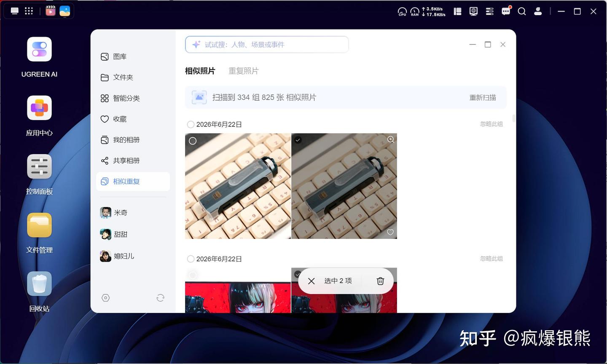Open the second darker keyboard photo thumbnail

pyautogui.click(x=344, y=186)
